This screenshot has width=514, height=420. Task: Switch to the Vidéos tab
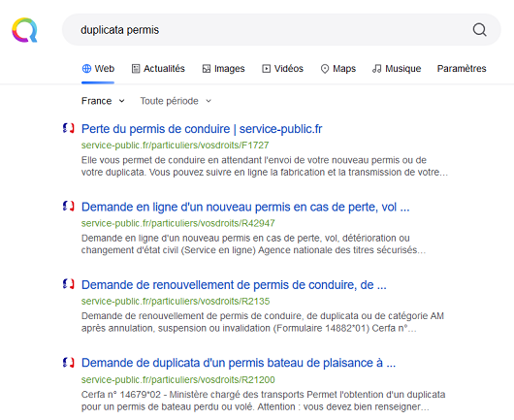(282, 69)
